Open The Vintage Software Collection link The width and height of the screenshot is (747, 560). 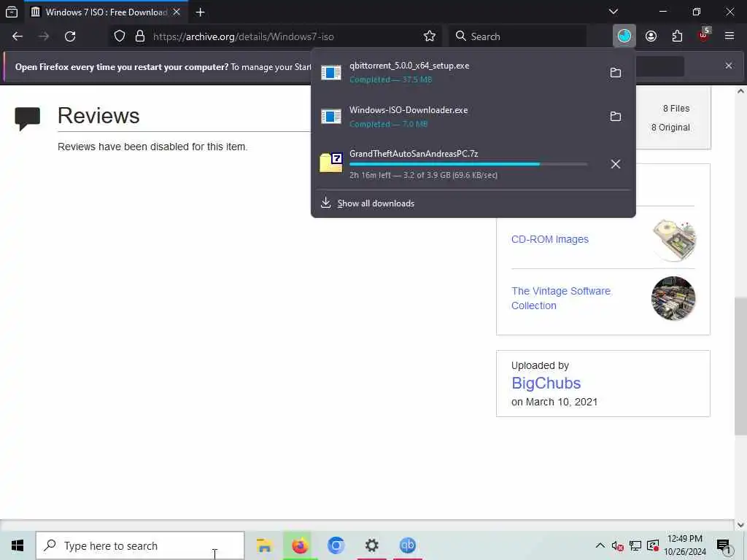pos(561,298)
